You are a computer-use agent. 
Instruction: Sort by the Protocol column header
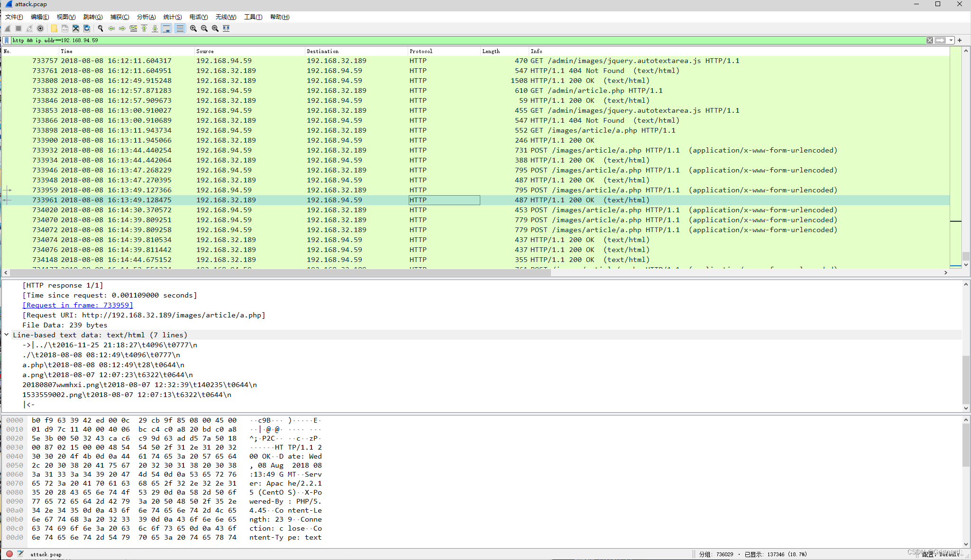(445, 51)
